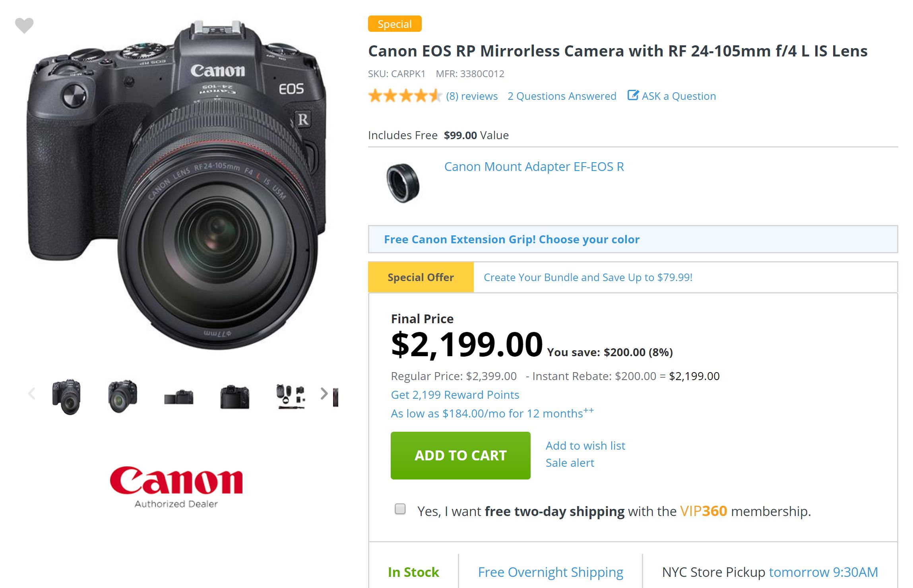This screenshot has height=588, width=913.
Task: Click the ASK a Question edit icon
Action: click(x=633, y=95)
